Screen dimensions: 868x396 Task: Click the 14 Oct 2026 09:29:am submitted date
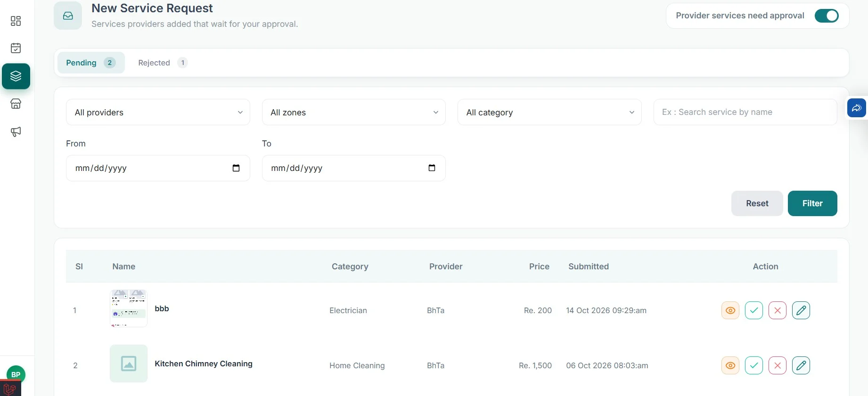(606, 310)
